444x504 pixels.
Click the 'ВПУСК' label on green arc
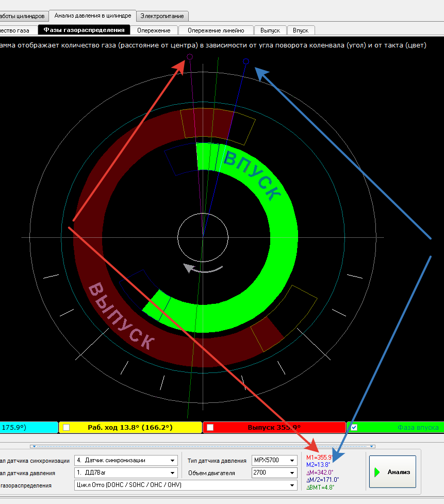(x=252, y=175)
